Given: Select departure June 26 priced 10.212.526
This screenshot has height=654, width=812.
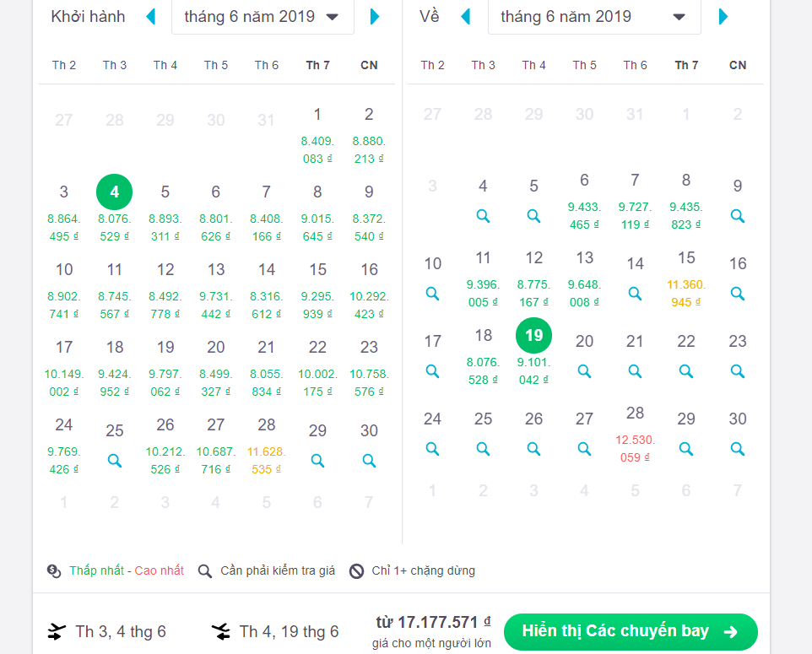Looking at the screenshot, I should [x=165, y=446].
